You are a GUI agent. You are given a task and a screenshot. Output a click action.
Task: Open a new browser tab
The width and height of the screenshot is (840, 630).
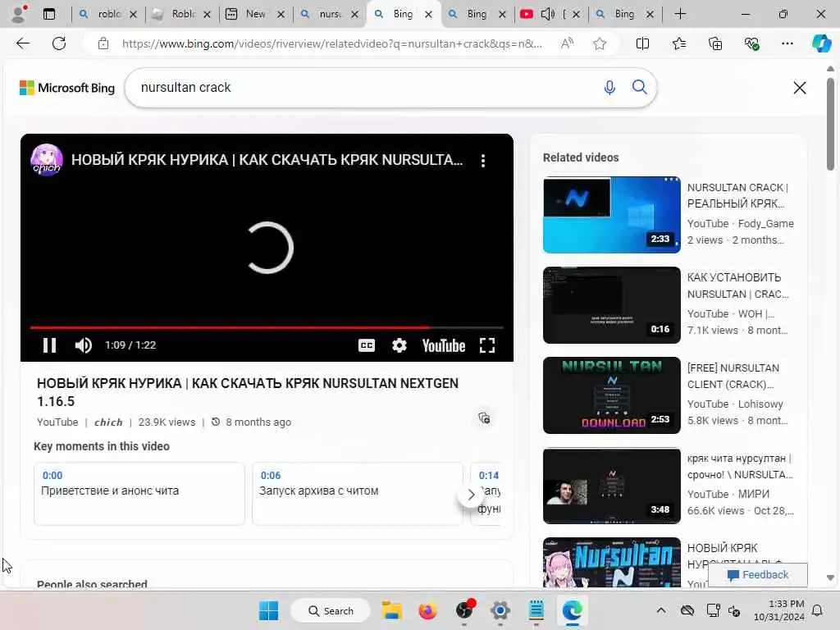[680, 14]
